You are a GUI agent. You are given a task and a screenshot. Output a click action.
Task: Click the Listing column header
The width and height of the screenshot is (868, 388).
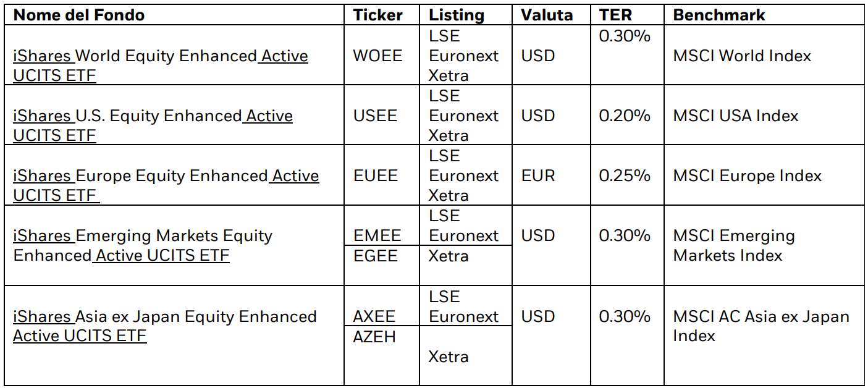point(457,15)
